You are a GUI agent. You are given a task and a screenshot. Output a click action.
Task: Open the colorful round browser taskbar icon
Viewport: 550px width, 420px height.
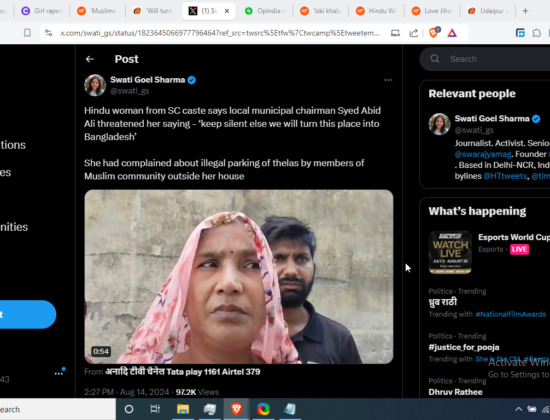click(263, 409)
